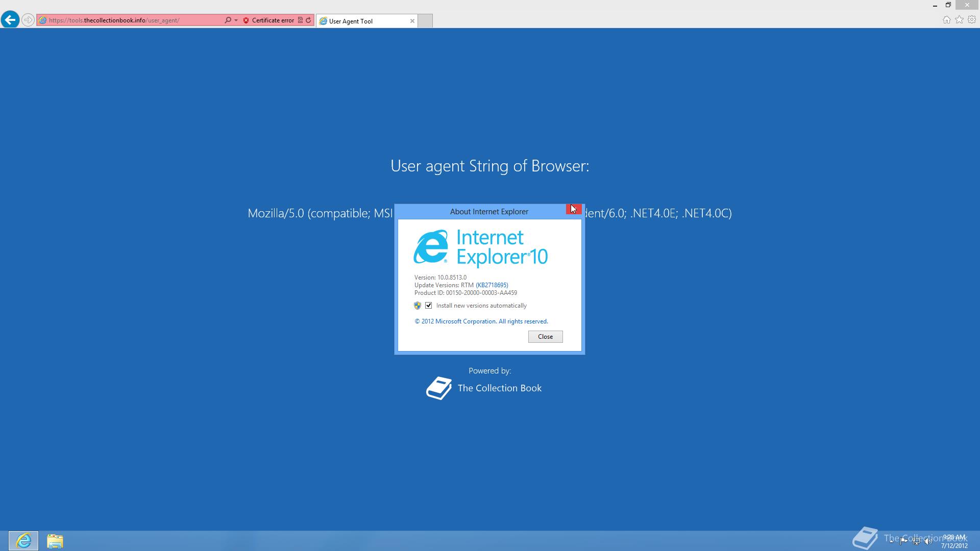Click the address bar URL field
Image resolution: width=980 pixels, height=551 pixels.
pos(135,20)
